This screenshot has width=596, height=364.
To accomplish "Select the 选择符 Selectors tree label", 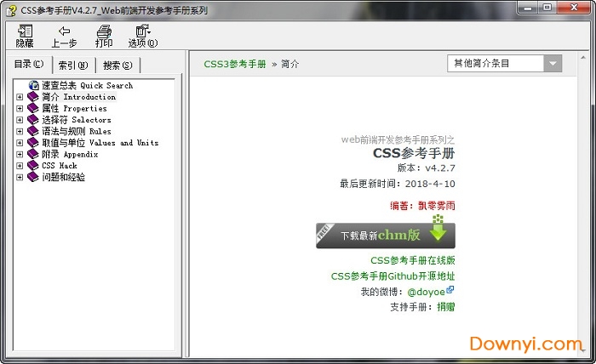I will tap(77, 120).
